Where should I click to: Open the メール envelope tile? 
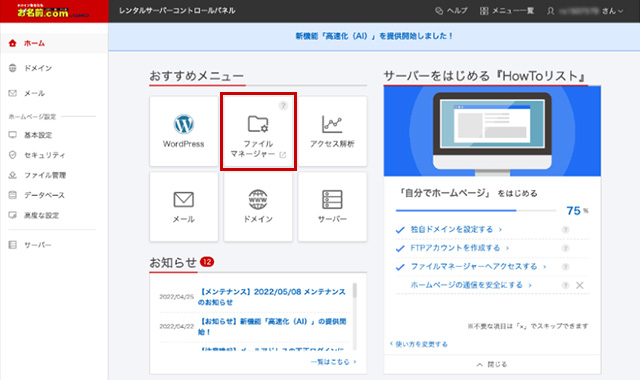tap(184, 207)
